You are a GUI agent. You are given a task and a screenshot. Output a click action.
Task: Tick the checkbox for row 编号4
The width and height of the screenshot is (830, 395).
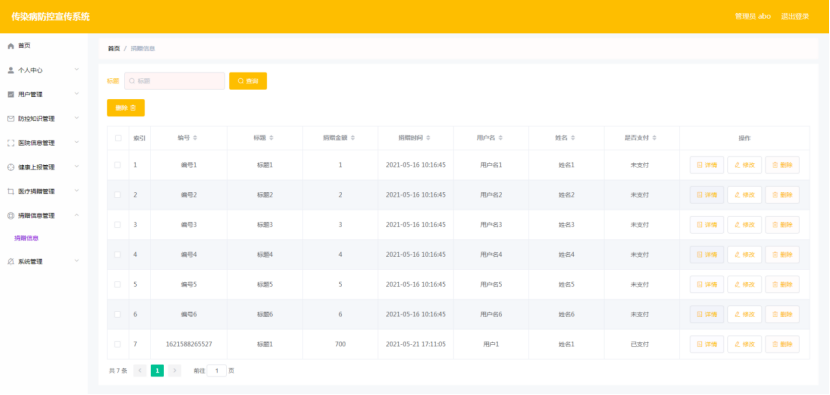click(x=118, y=255)
